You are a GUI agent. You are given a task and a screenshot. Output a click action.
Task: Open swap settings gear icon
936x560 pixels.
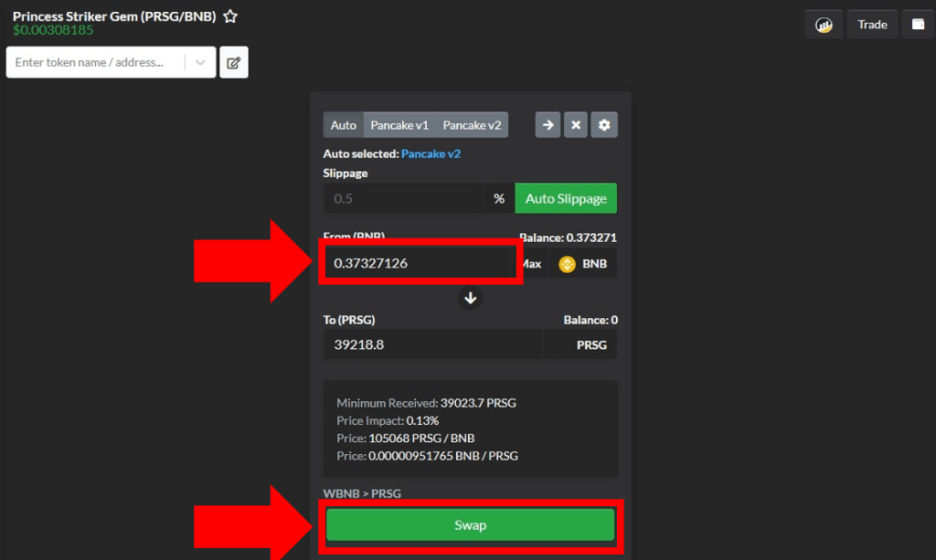point(604,125)
